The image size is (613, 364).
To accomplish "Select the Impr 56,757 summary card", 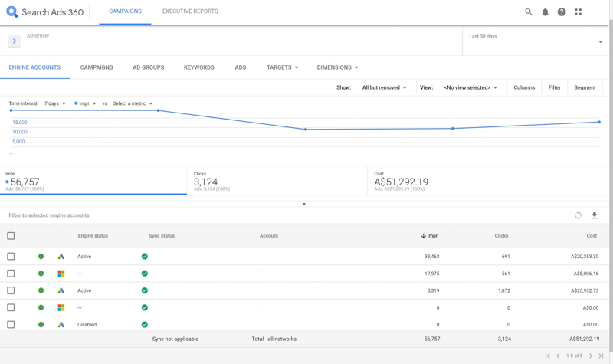I will (93, 181).
